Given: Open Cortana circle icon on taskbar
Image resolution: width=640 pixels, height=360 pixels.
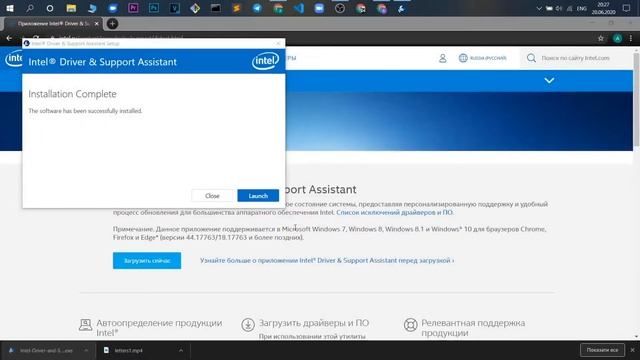Looking at the screenshot, I should pos(50,8).
